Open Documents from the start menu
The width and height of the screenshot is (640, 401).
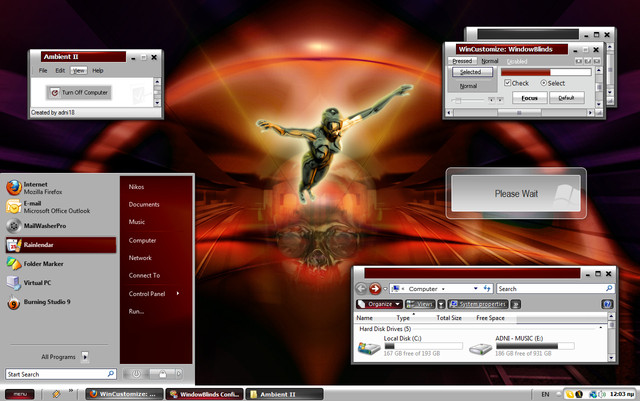144,204
